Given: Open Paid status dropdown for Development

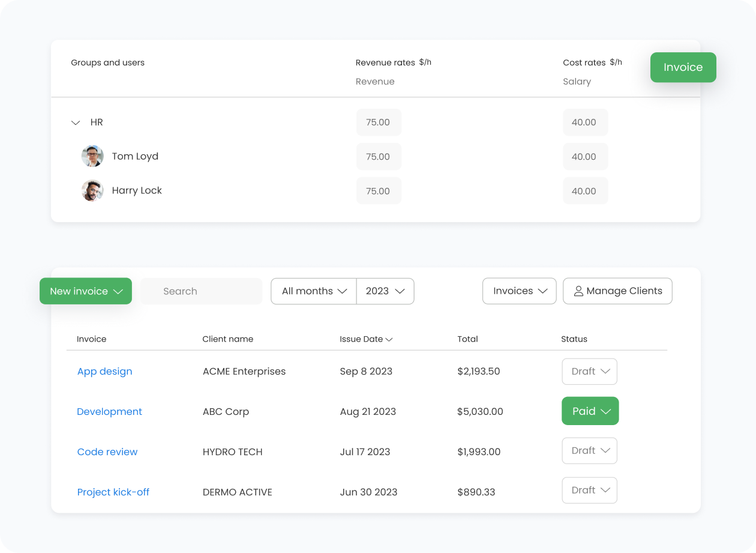Looking at the screenshot, I should pyautogui.click(x=590, y=411).
